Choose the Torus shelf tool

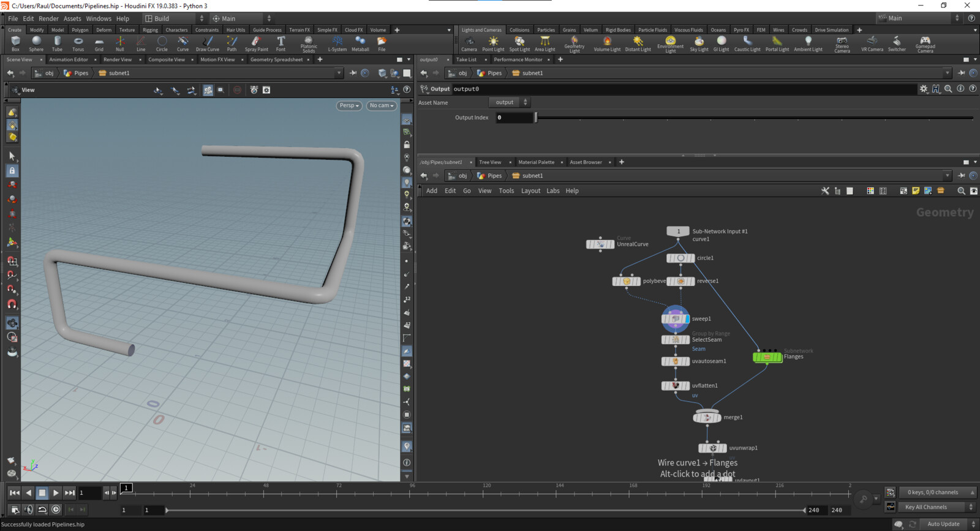[x=78, y=43]
